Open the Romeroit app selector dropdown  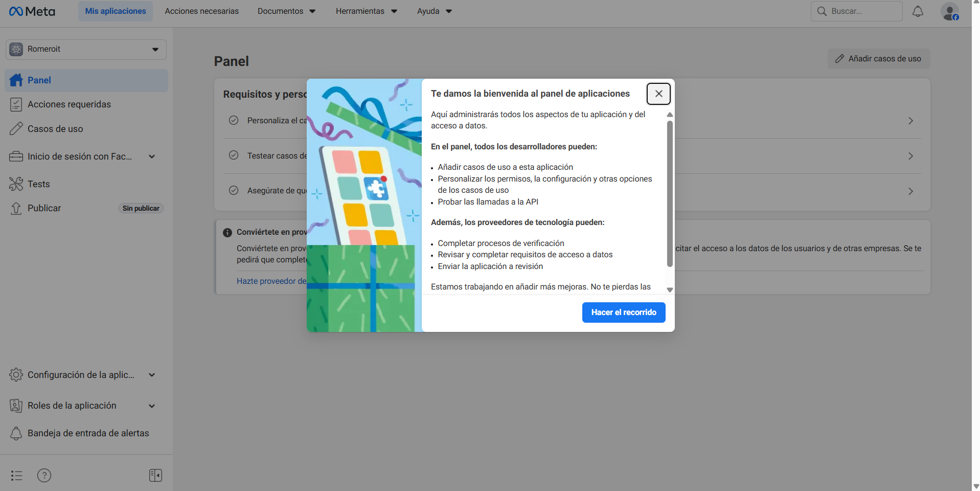click(86, 49)
